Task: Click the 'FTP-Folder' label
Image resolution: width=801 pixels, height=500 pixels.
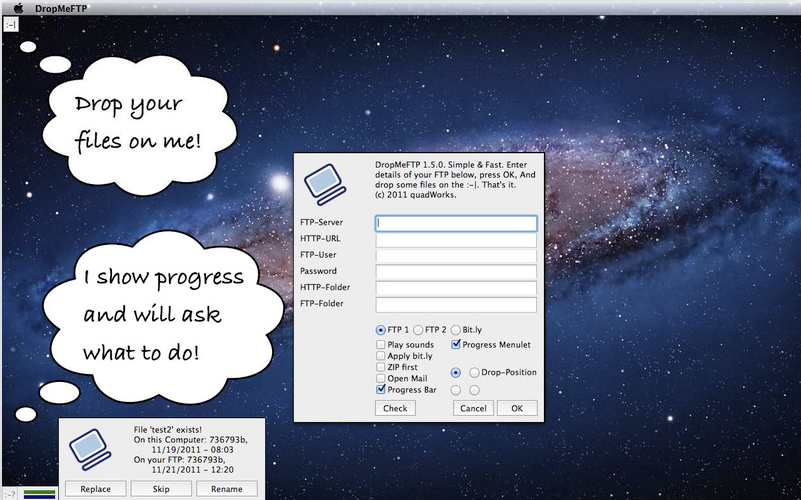Action: pos(322,303)
